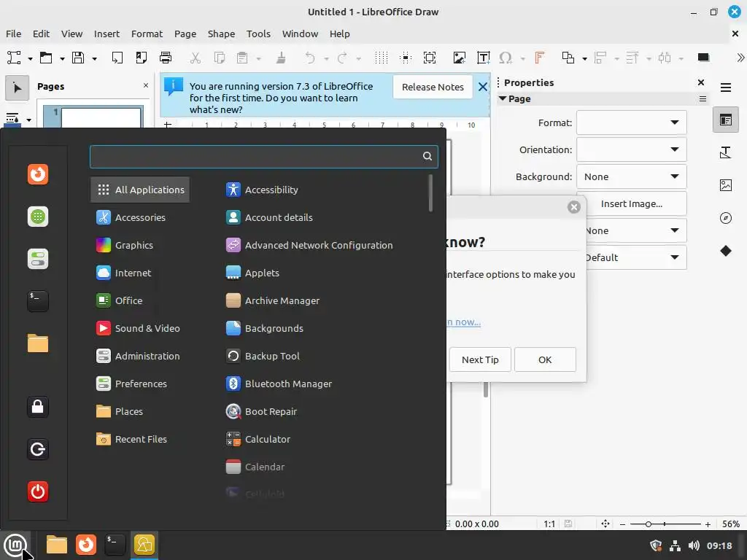Open the Insert menu
This screenshot has width=747, height=560.
[x=107, y=34]
